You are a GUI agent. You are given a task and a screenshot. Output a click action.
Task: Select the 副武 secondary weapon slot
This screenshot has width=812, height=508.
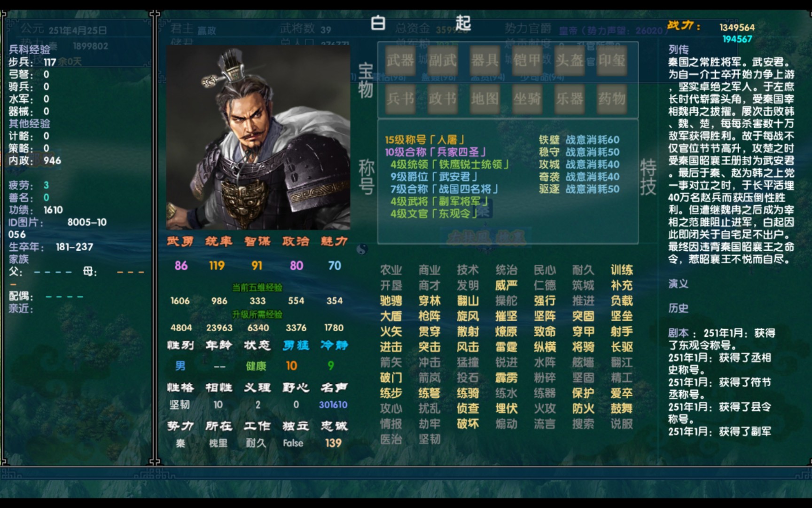(443, 60)
